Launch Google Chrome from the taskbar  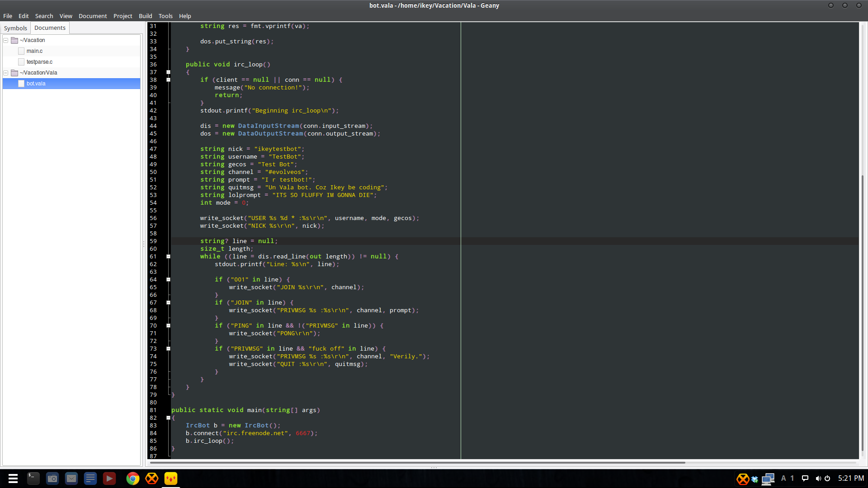(x=133, y=479)
